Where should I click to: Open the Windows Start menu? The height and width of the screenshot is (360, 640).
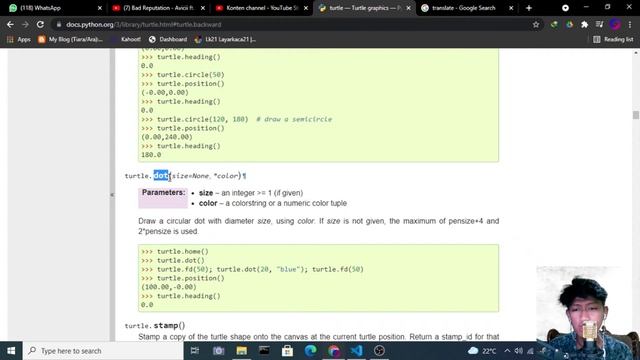11,351
